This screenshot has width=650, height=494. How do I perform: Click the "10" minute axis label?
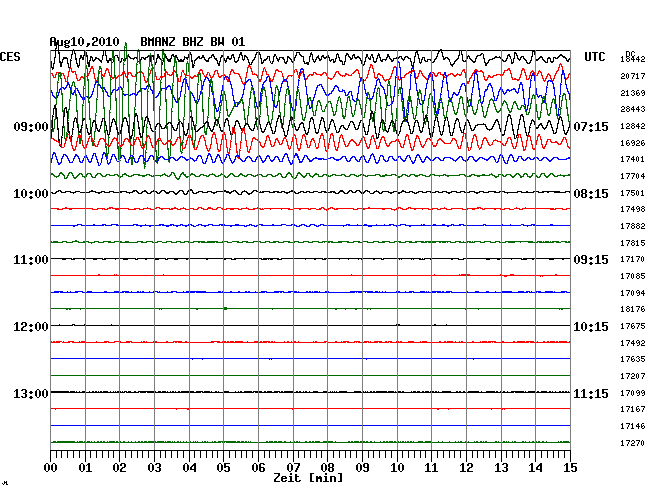pos(397,468)
